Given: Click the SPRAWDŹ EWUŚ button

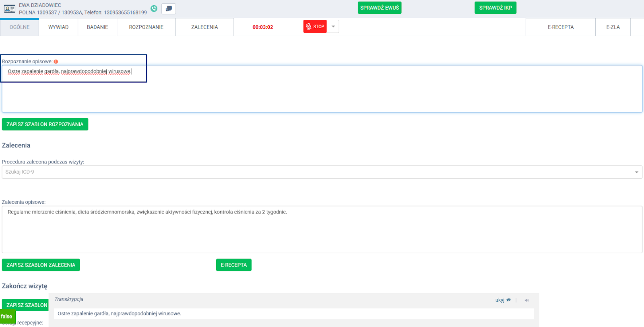Looking at the screenshot, I should coord(379,8).
